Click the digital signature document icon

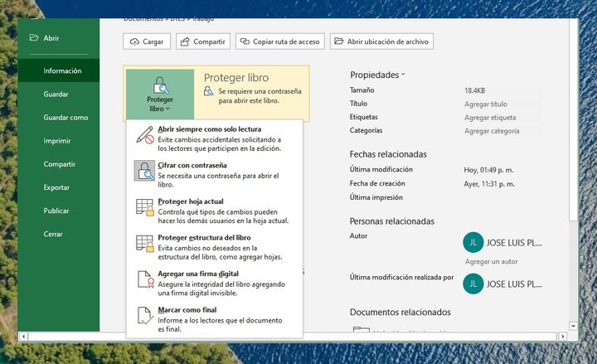click(145, 279)
